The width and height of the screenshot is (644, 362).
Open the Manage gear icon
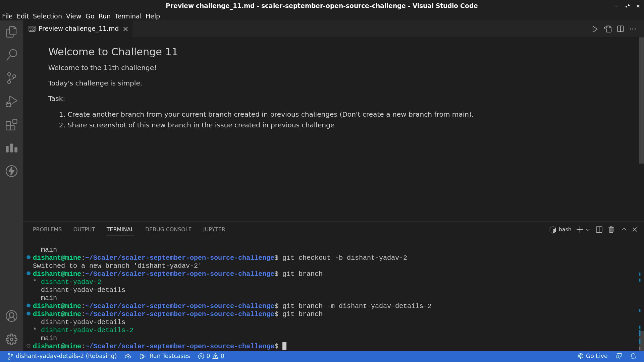[11, 339]
